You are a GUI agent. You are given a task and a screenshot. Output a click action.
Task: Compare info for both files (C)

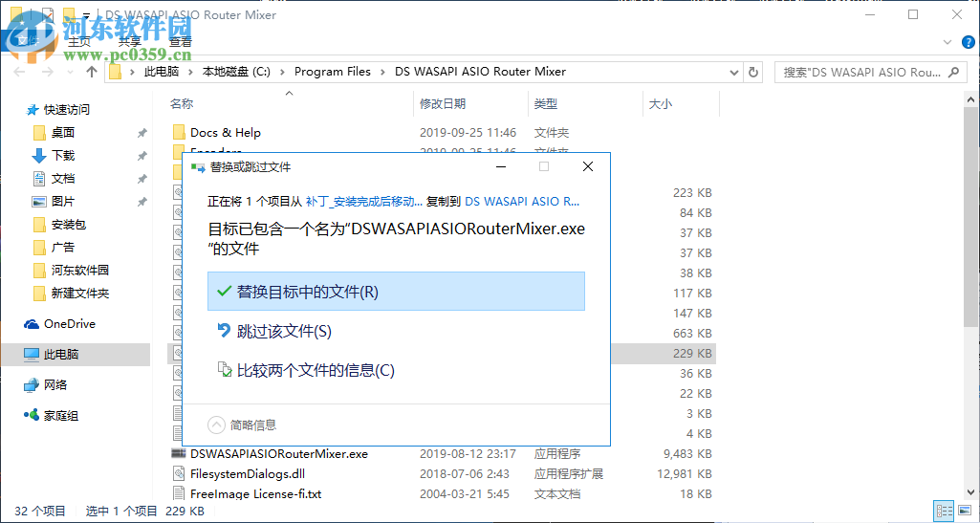click(x=306, y=370)
